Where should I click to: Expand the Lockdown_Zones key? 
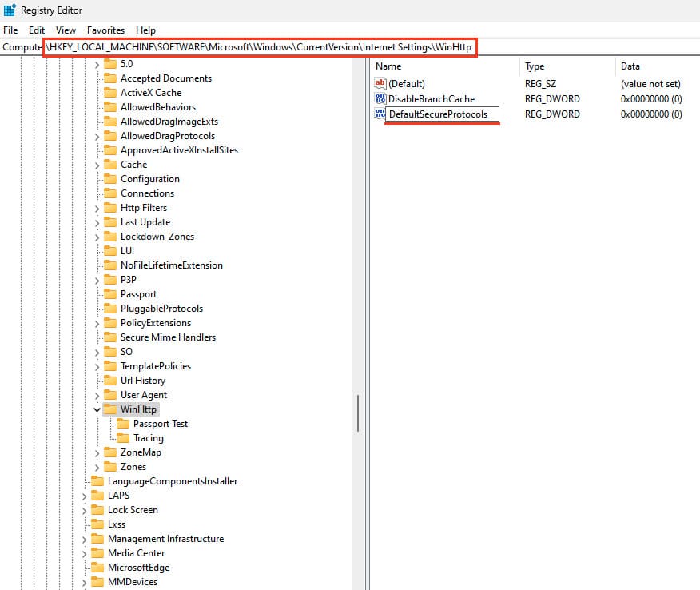[97, 237]
